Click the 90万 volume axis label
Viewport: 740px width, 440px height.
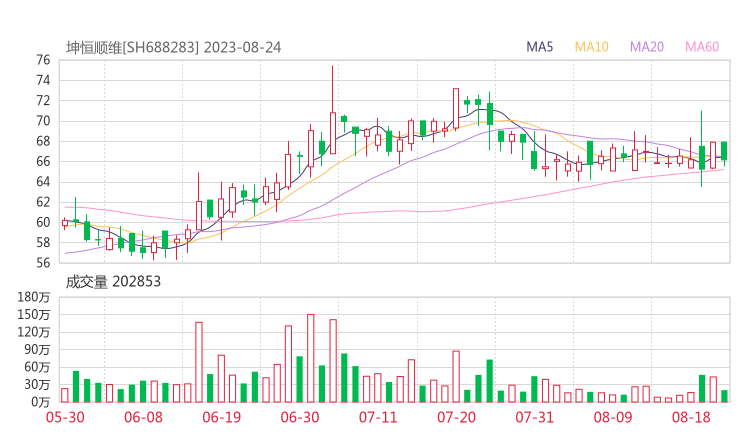[x=37, y=349]
